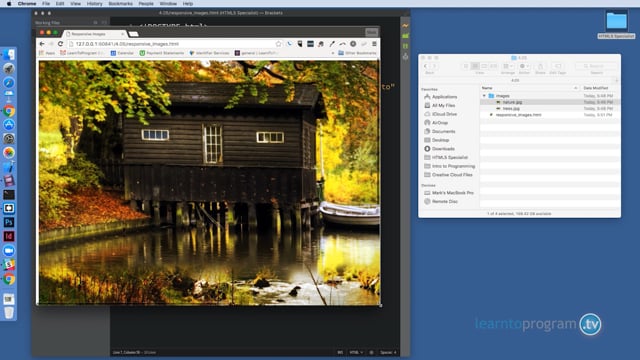Open Payment Statements bookmark
The height and width of the screenshot is (360, 640).
coord(162,53)
